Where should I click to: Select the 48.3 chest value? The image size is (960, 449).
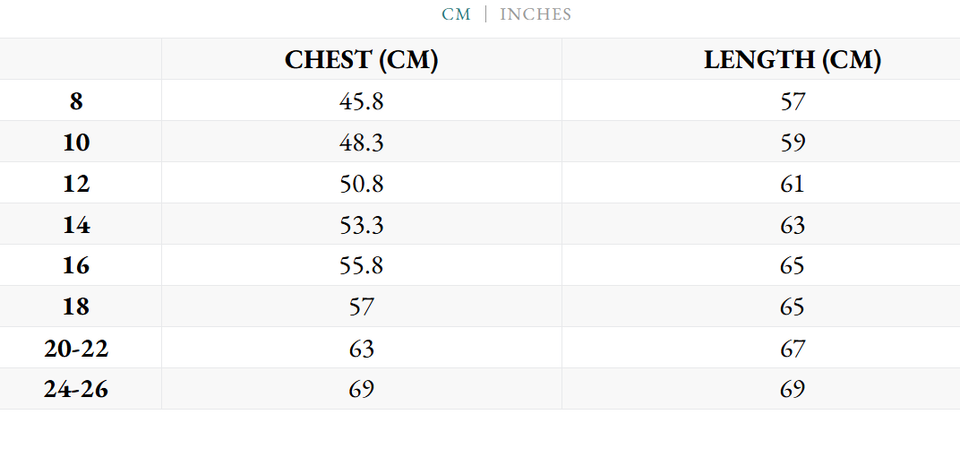361,143
